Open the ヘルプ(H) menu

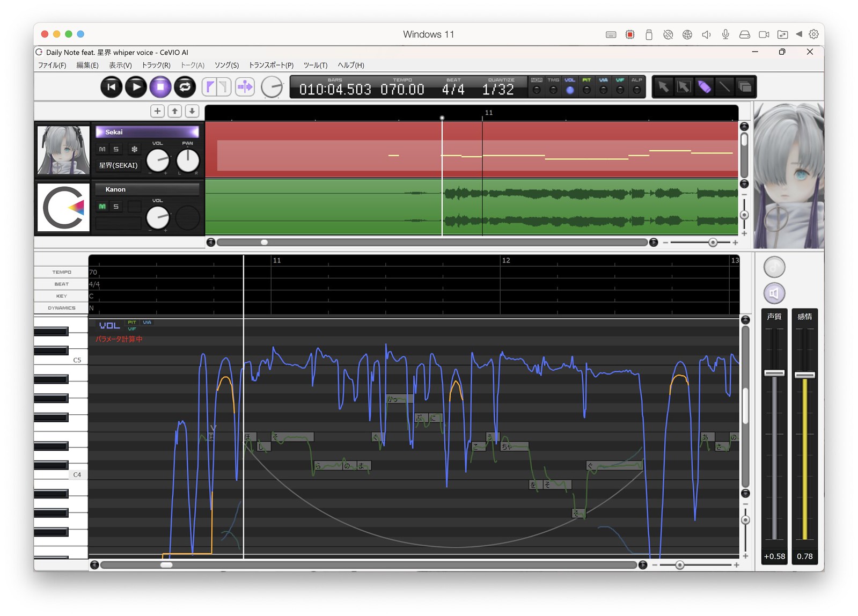pyautogui.click(x=351, y=65)
